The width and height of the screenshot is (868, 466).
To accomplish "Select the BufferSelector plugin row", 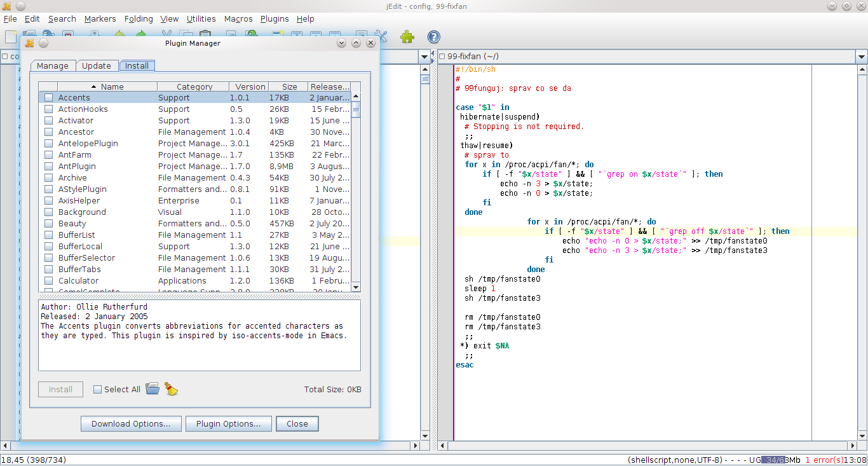I will click(195, 258).
